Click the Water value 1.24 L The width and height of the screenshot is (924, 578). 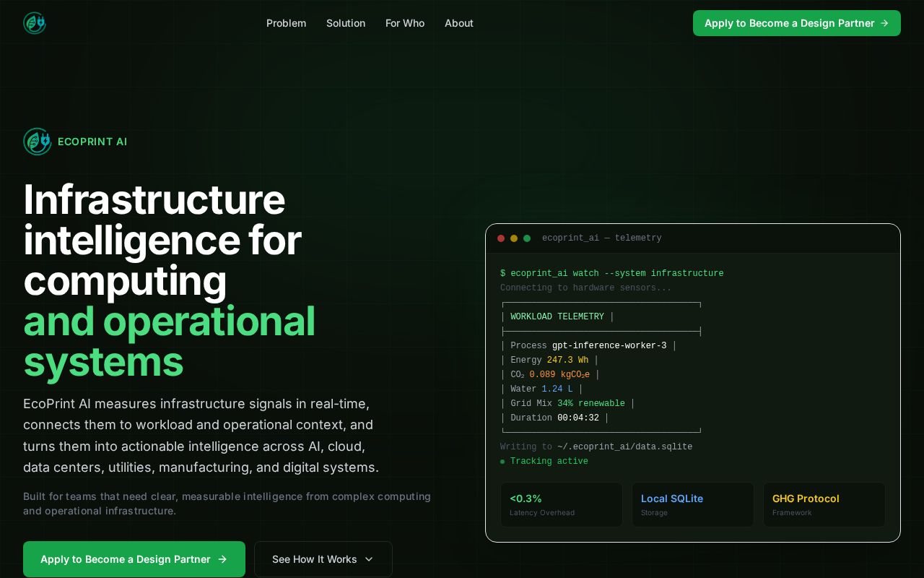pos(557,389)
